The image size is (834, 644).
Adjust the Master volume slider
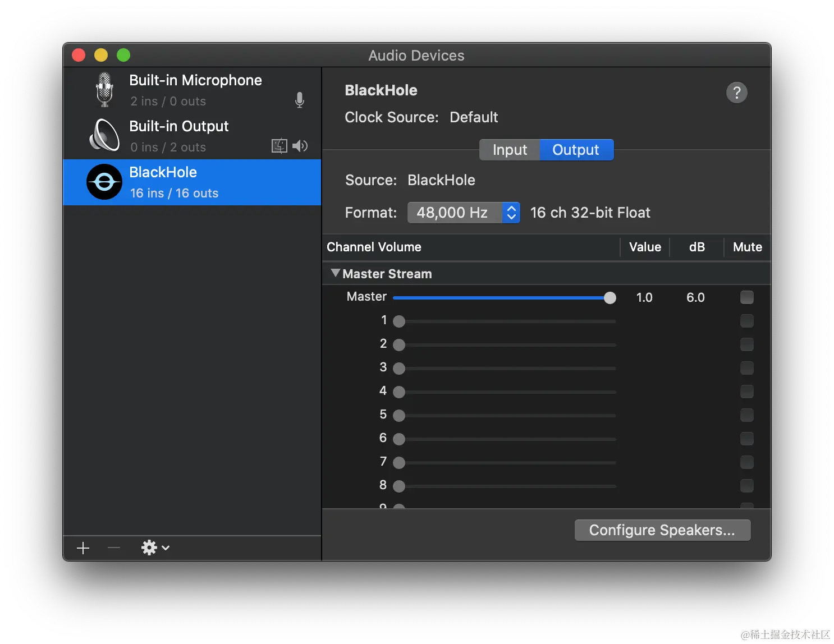tap(610, 298)
